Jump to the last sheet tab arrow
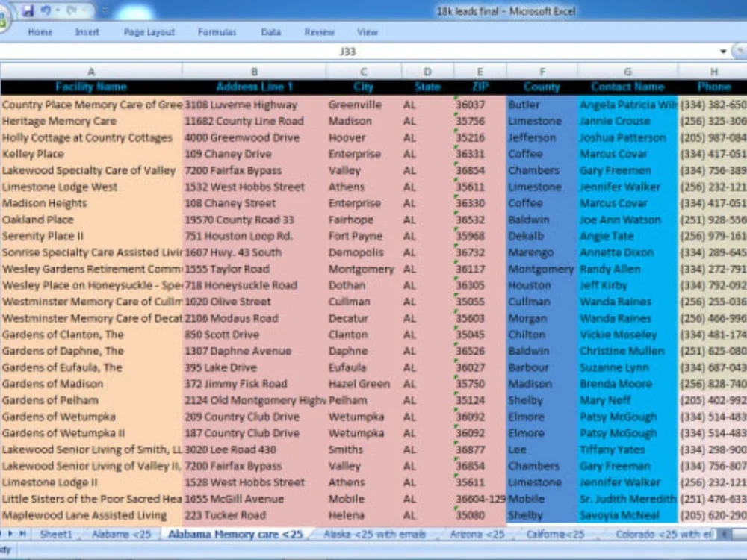747x560 pixels. [x=22, y=534]
